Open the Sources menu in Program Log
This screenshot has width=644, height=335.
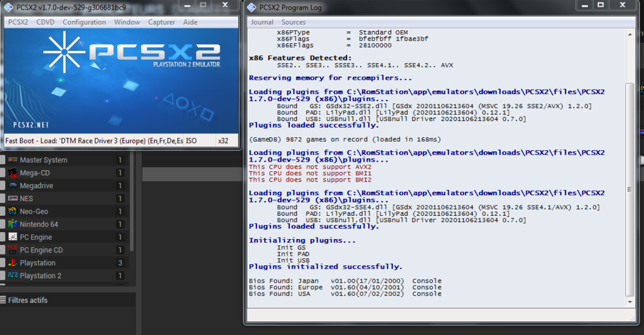[293, 22]
